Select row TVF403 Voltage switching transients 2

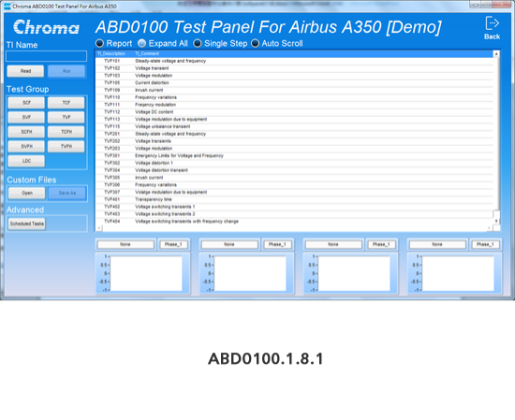coord(294,214)
